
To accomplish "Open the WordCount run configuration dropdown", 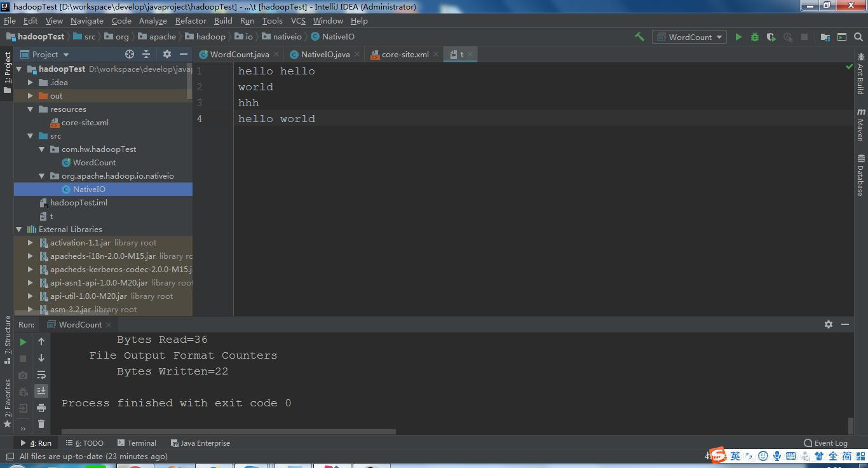I will pos(690,37).
